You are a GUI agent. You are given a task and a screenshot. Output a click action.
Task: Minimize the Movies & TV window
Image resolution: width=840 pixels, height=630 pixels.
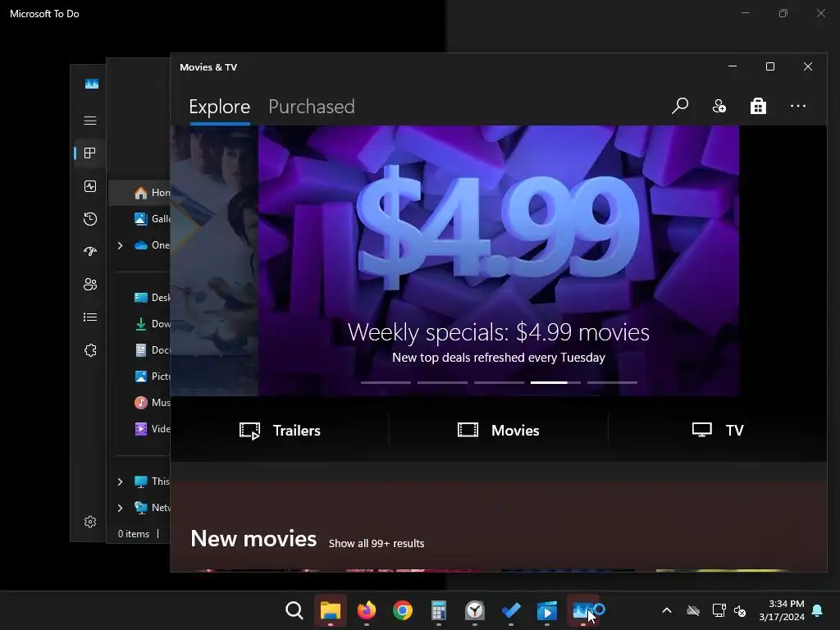click(733, 66)
